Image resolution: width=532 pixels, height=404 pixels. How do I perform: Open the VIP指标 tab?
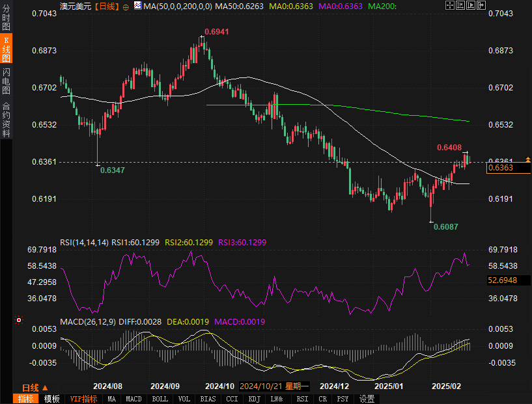click(x=83, y=399)
